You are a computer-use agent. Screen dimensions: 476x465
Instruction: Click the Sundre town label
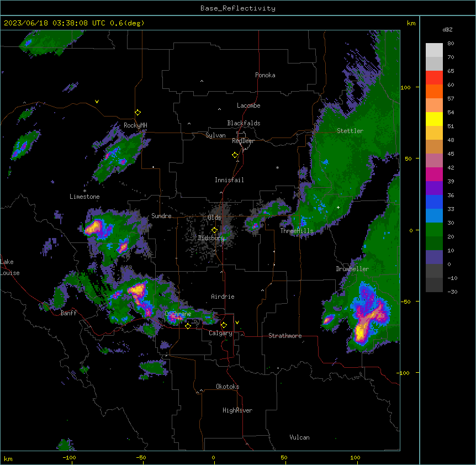(x=161, y=216)
